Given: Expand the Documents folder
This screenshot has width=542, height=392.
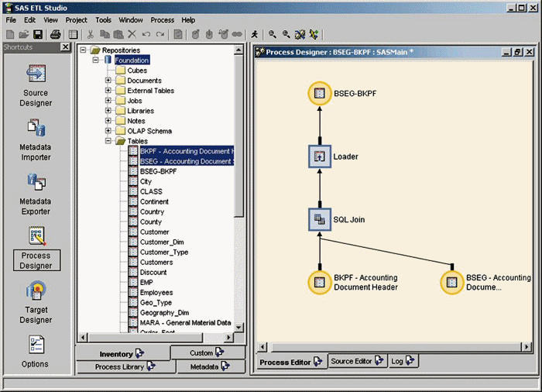Looking at the screenshot, I should point(108,81).
